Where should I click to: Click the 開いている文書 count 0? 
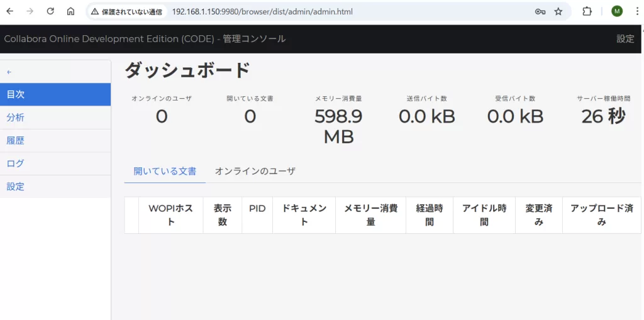click(250, 117)
